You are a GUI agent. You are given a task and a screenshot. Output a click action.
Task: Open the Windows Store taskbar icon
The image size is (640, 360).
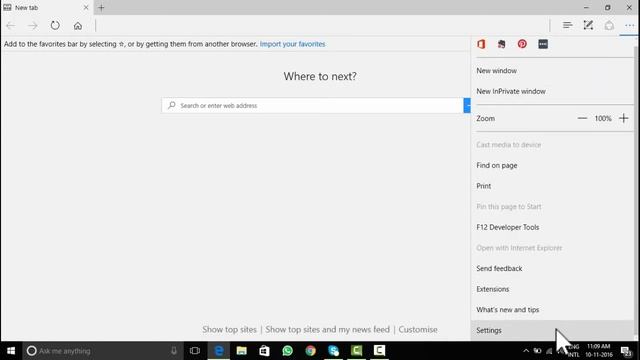click(x=264, y=351)
